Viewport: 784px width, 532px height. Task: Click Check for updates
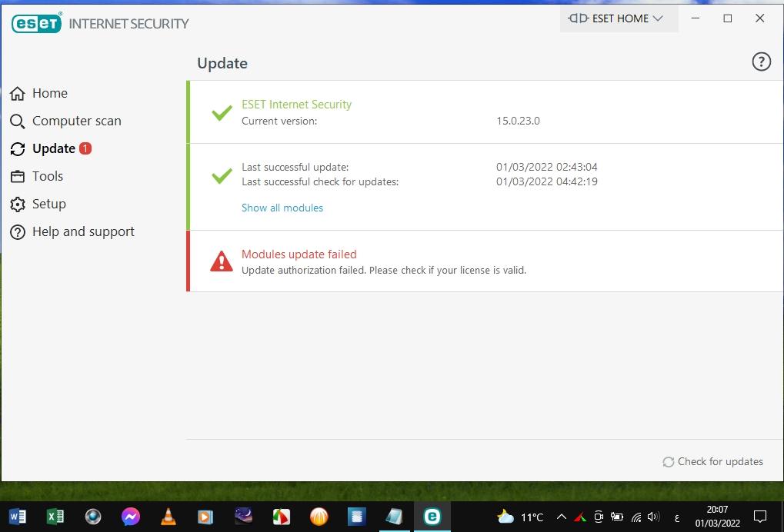pyautogui.click(x=713, y=461)
